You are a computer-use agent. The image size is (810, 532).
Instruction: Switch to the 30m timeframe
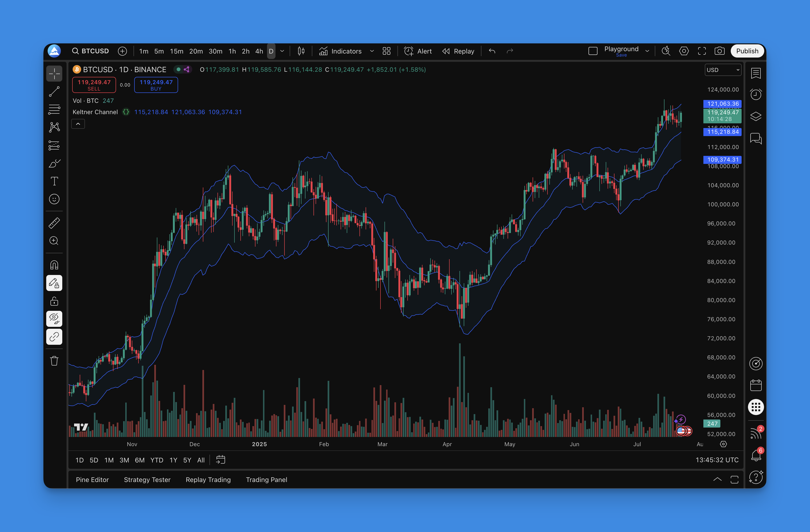click(215, 51)
